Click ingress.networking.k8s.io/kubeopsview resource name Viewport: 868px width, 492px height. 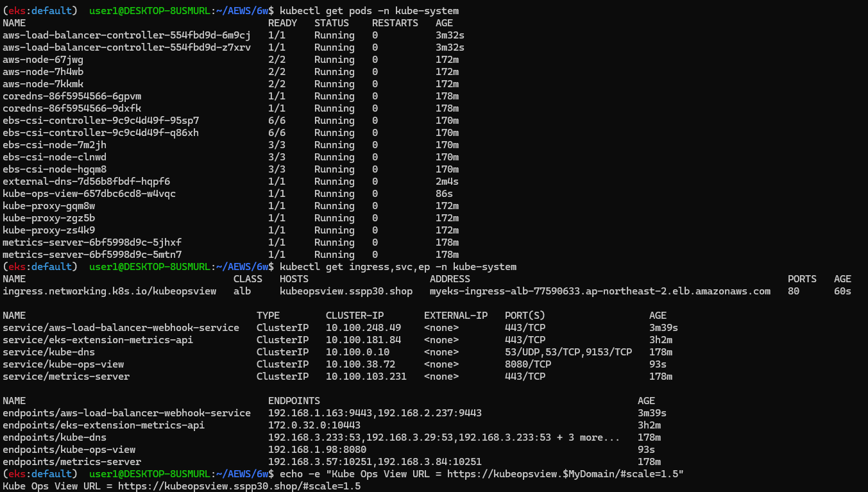(x=110, y=291)
